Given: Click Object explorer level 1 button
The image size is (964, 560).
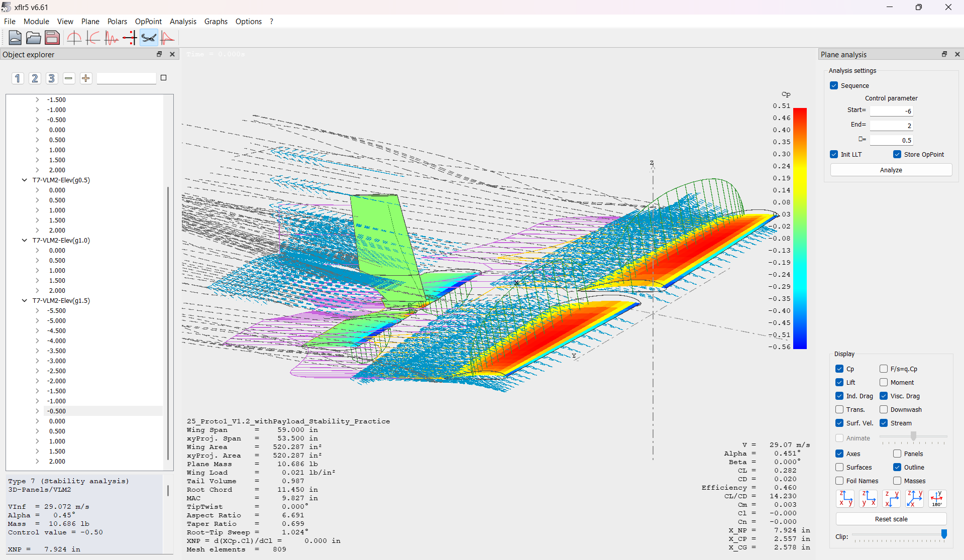Looking at the screenshot, I should 18,78.
